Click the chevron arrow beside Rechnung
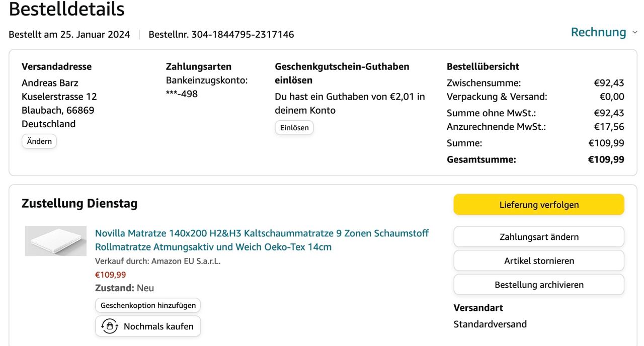Image resolution: width=644 pixels, height=346 pixels. coord(634,33)
